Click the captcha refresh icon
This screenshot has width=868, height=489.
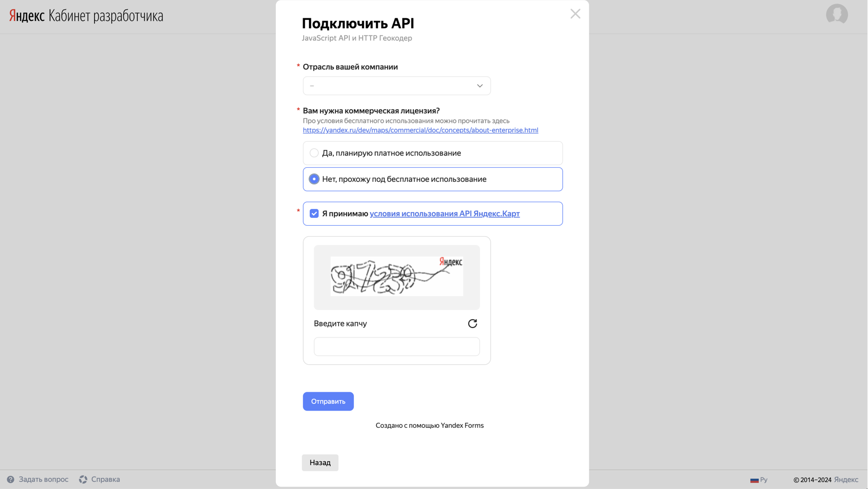point(472,323)
